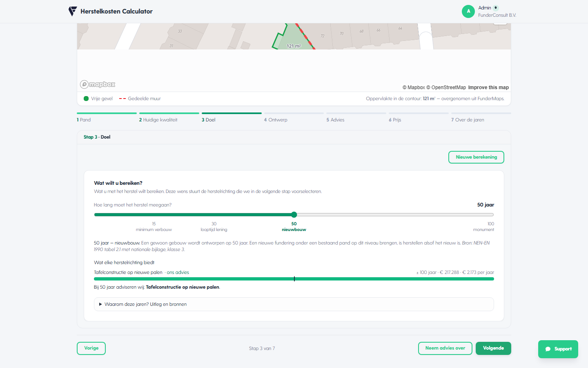This screenshot has height=368, width=588.
Task: Click the Tafelconstructie lifespan bar marker
Action: [294, 279]
